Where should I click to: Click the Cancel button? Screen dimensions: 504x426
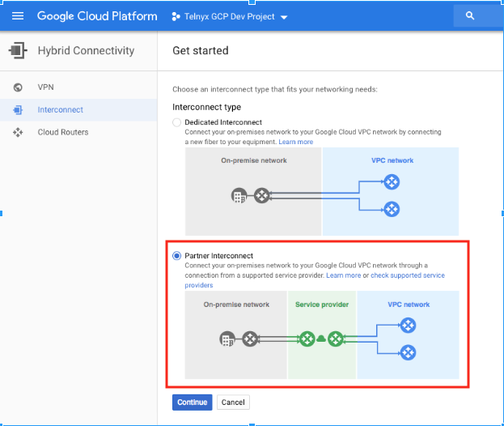233,403
